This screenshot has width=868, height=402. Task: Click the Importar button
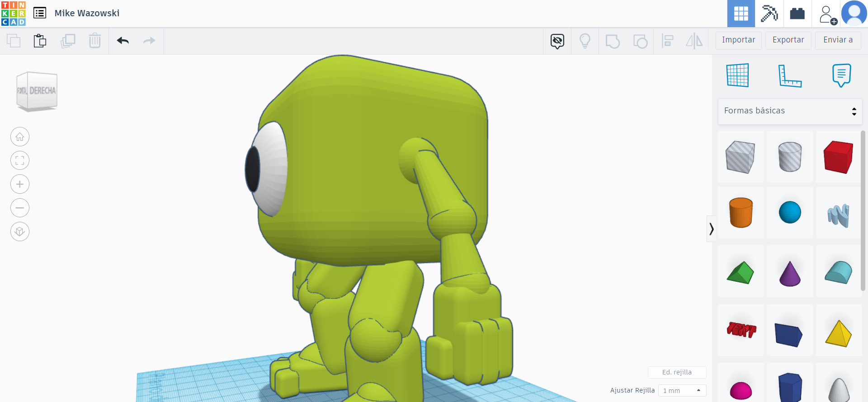point(739,40)
